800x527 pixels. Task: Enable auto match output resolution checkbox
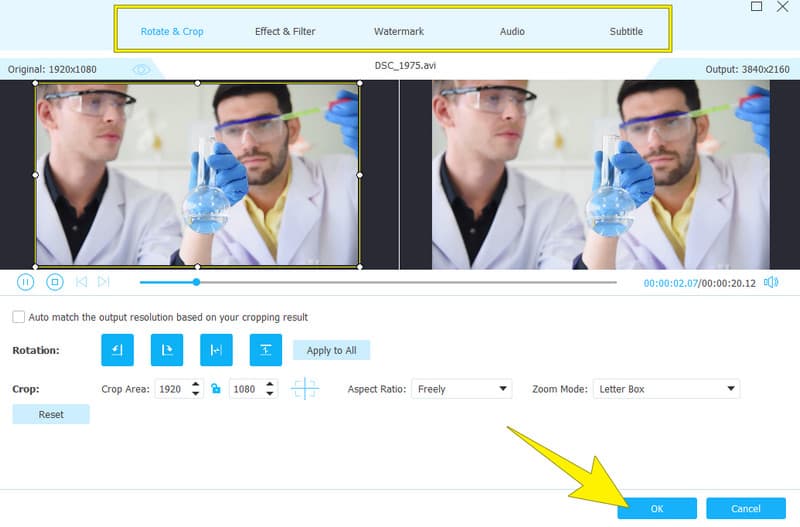click(x=19, y=317)
